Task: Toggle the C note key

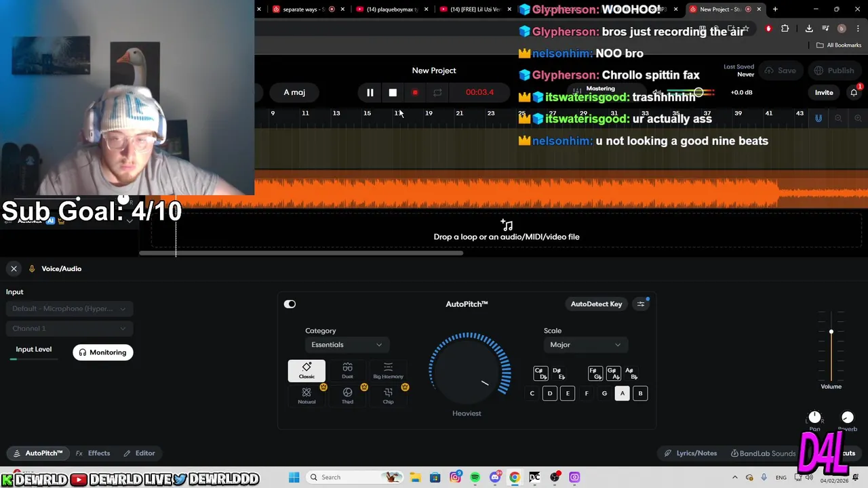Action: (532, 393)
